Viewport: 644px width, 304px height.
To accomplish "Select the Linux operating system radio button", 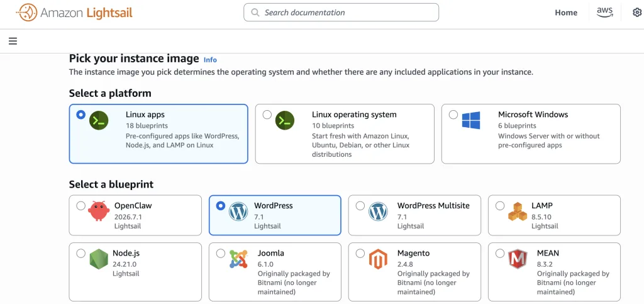I will pyautogui.click(x=267, y=115).
